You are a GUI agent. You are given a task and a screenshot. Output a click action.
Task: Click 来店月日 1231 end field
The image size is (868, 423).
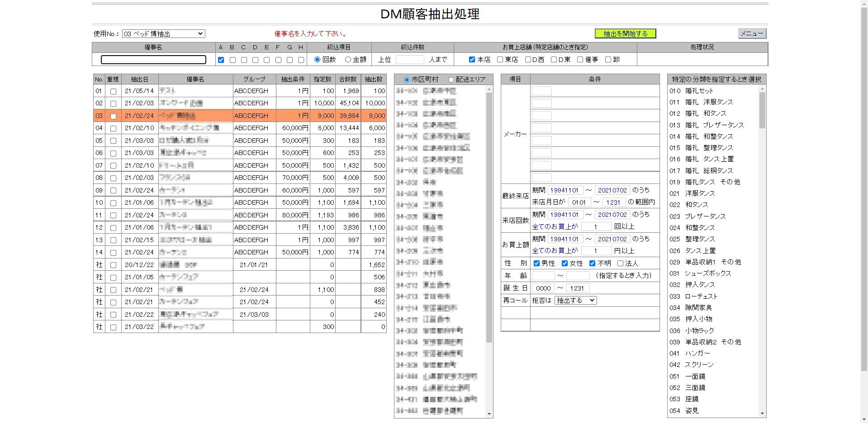[614, 202]
